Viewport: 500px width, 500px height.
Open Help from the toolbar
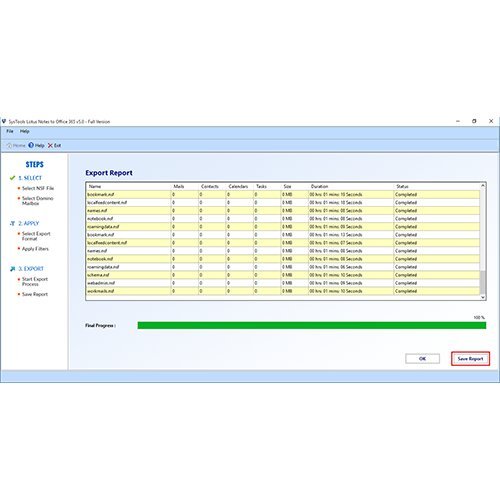pos(36,145)
